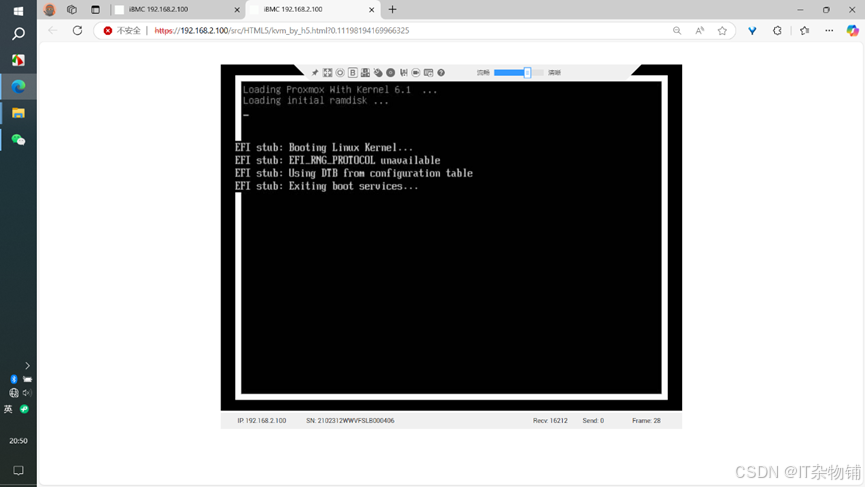Click the volume speaker tray icon

27,393
